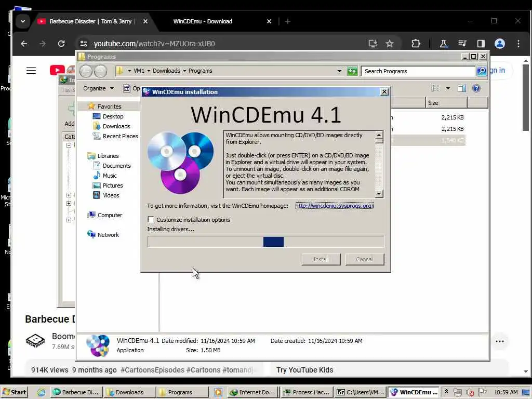Click the Explorer back navigation button
This screenshot has width=532, height=399.
point(86,71)
